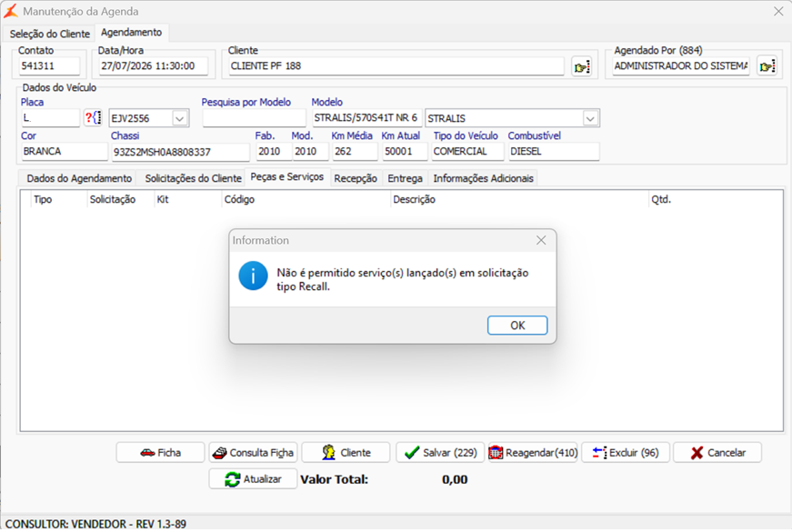Click the Cancelar button
The image size is (792, 532).
tap(717, 453)
